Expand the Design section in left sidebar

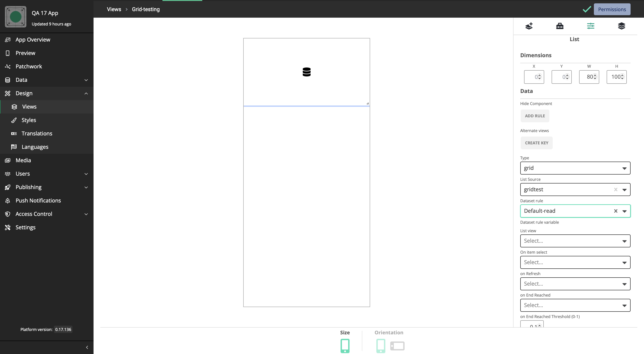(85, 93)
